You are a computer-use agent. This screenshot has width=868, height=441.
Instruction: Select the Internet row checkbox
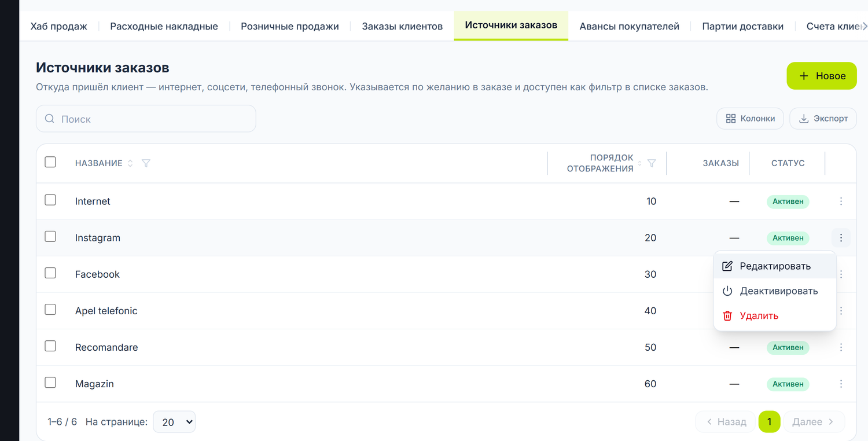click(50, 200)
